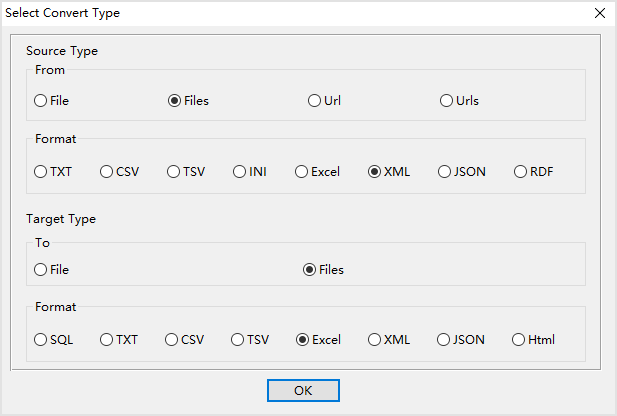Select RDF source format

coord(521,171)
